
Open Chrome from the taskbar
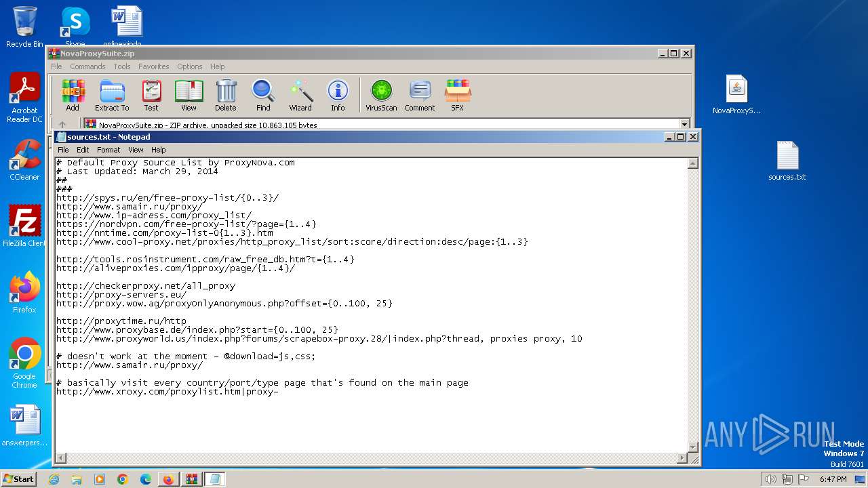pos(122,479)
